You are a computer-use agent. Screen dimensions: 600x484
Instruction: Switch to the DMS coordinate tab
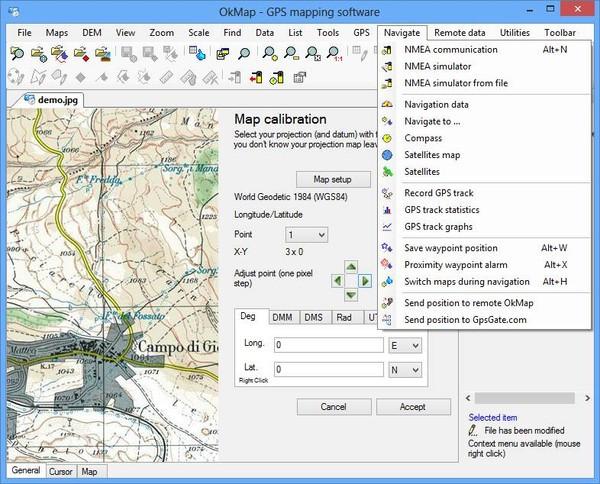312,317
